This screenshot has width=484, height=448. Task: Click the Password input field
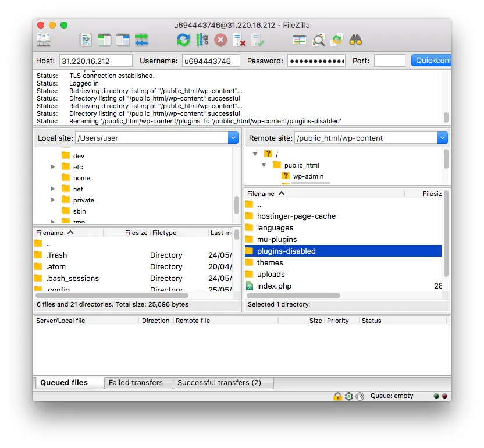coord(316,61)
